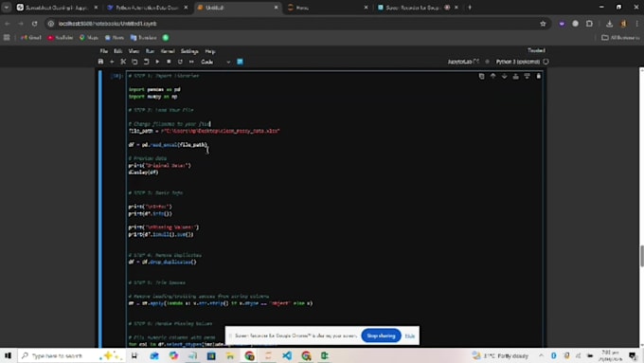Click the Python 3 (ipykernel) kernel name
Image resolution: width=644 pixels, height=363 pixels.
[x=517, y=62]
